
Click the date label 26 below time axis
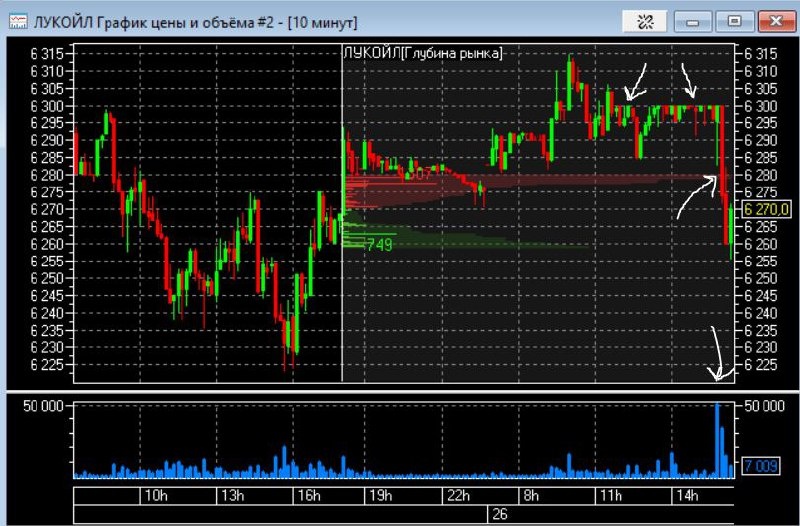tap(499, 514)
